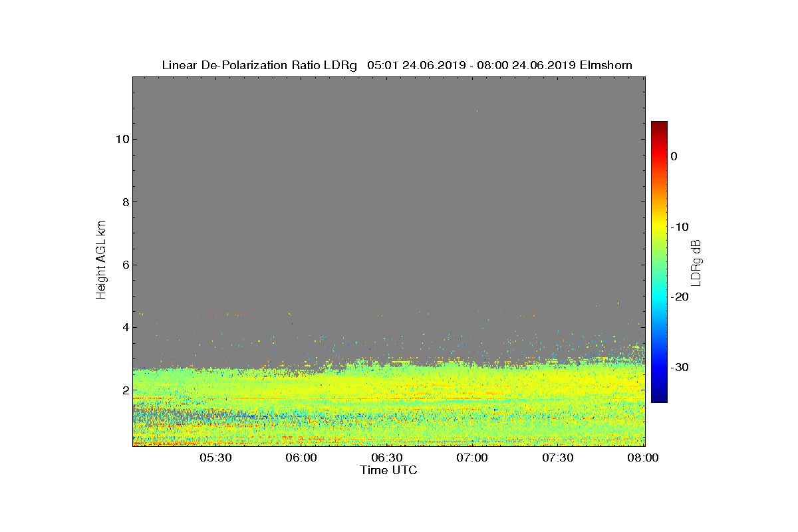
Task: Click the '06:00' time tick label
Action: (x=301, y=458)
